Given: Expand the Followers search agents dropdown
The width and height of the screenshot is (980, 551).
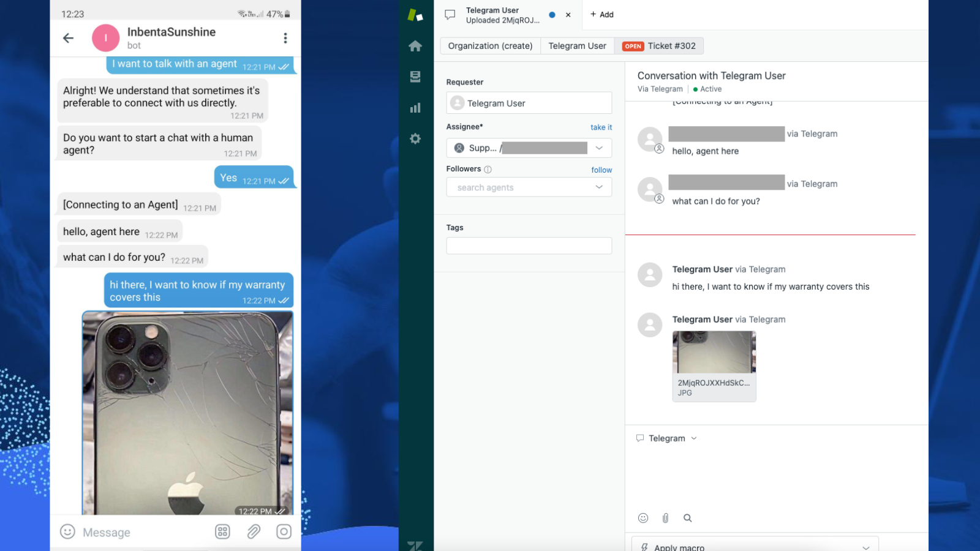Looking at the screenshot, I should click(x=598, y=187).
